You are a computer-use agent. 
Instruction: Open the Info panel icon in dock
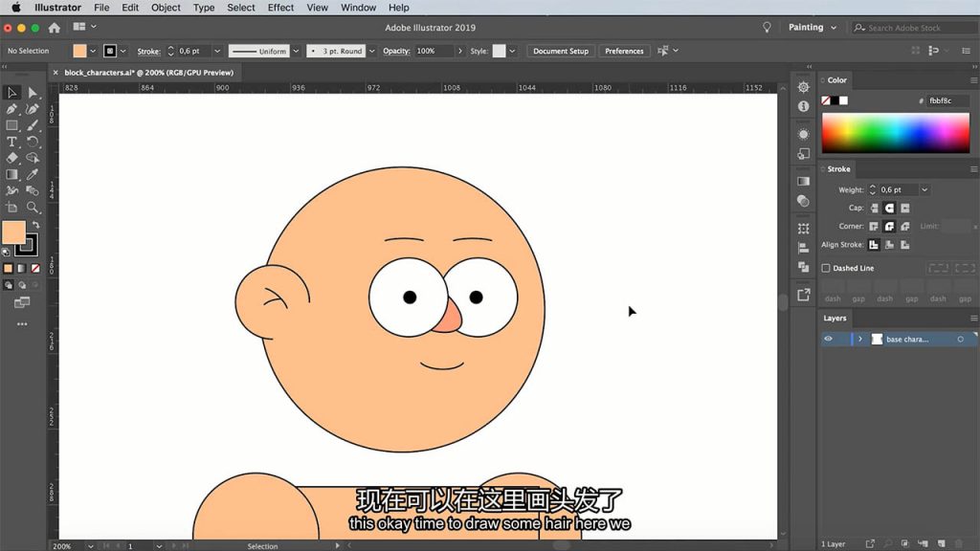click(804, 106)
